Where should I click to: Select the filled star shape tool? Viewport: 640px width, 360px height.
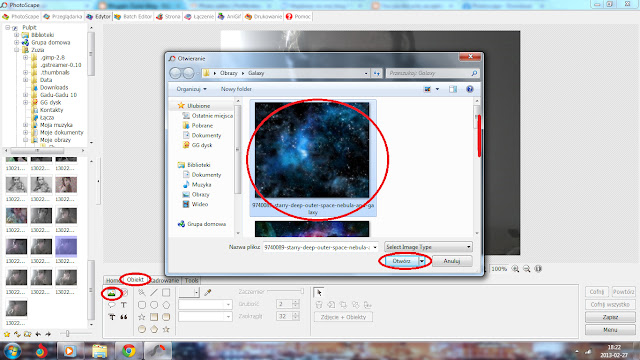click(166, 329)
